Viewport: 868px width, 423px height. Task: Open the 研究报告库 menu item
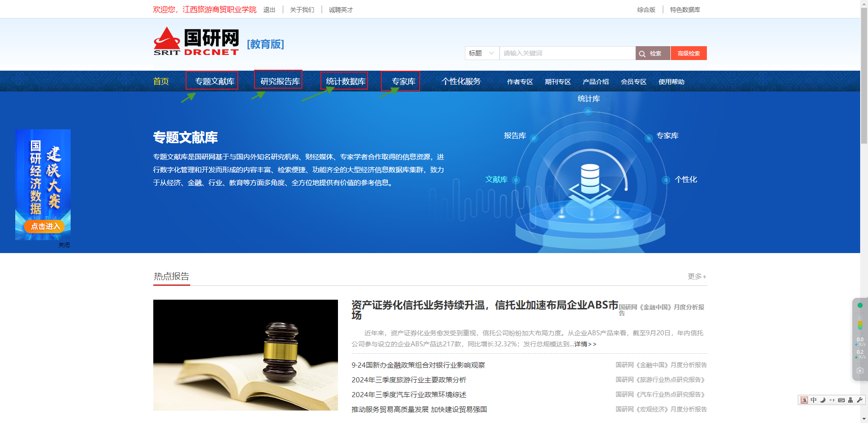[280, 82]
